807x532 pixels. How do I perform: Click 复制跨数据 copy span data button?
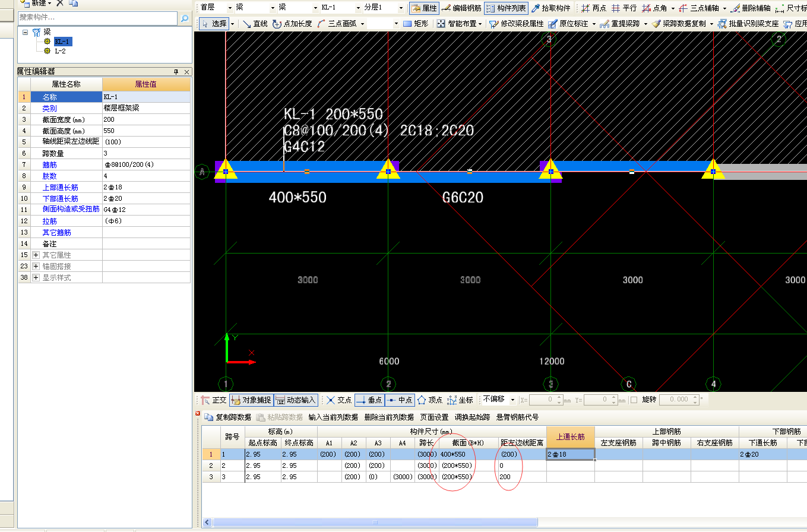(x=228, y=417)
